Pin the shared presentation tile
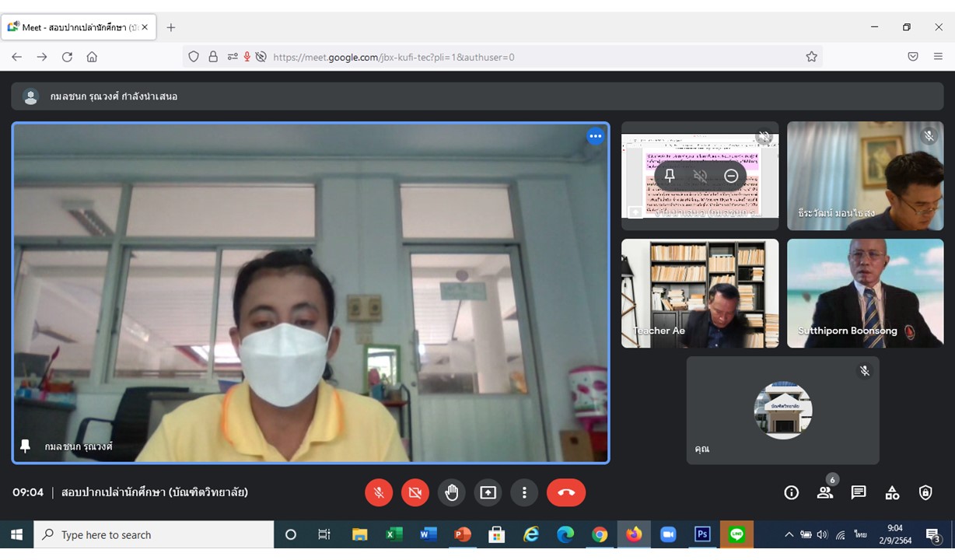The image size is (955, 560). tap(670, 176)
